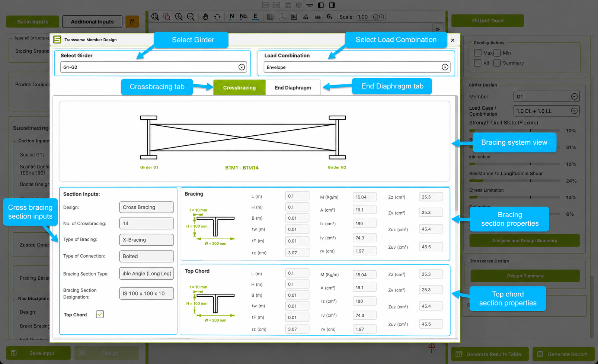Click the Strength Limit State Flexure progress bar
The image size is (598, 364).
514,131
